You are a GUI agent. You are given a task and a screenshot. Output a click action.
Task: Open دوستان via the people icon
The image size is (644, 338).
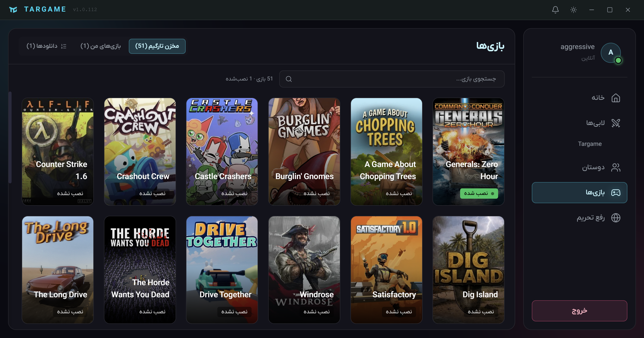pos(616,167)
